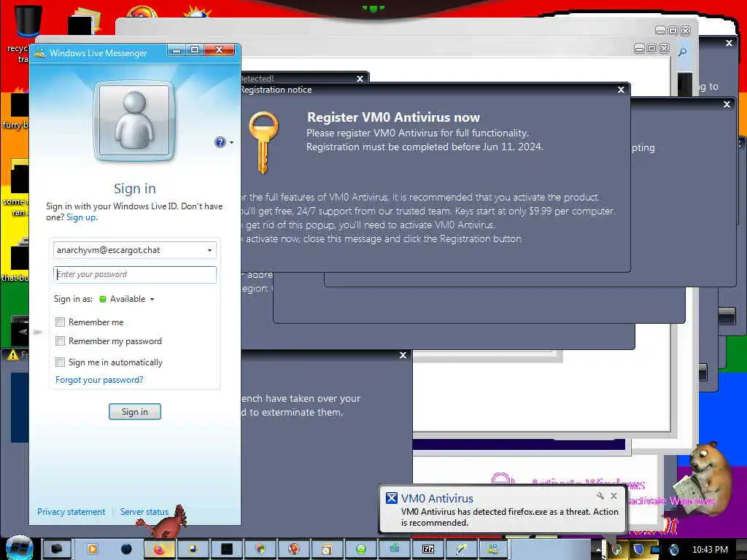
Task: Click the Messenger user avatar picture
Action: point(134,120)
